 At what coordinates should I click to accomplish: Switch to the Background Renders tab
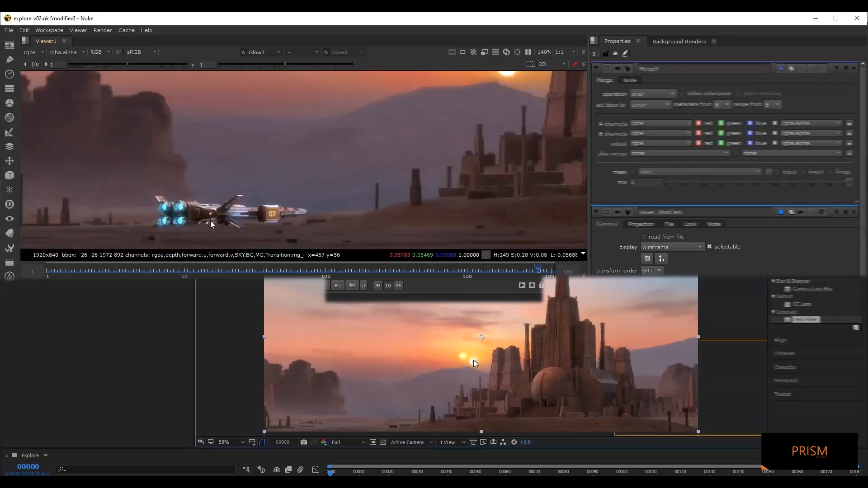coord(679,41)
